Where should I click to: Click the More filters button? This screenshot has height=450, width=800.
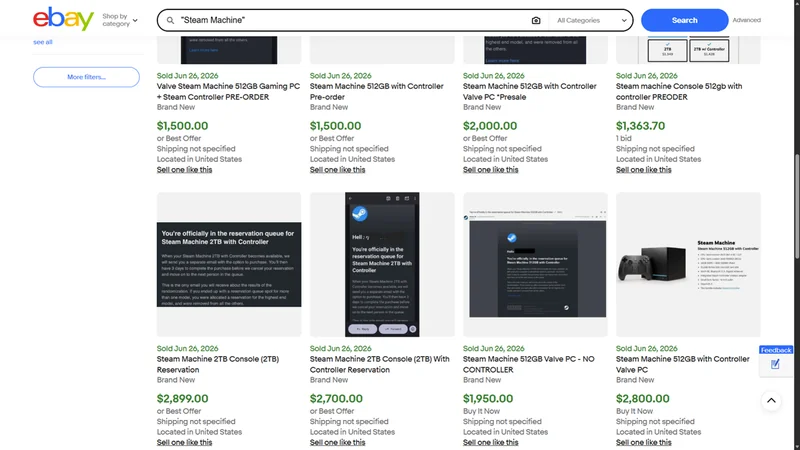[86, 77]
